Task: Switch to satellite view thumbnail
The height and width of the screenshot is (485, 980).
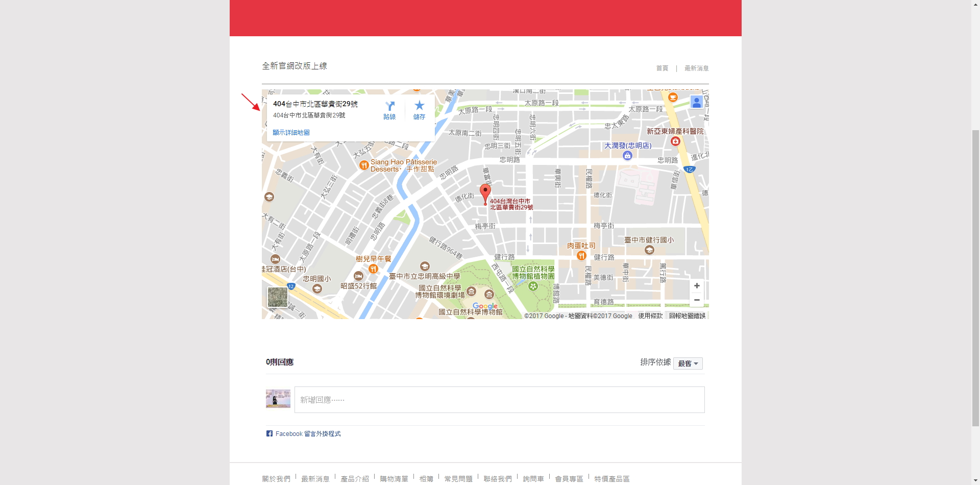Action: [278, 297]
